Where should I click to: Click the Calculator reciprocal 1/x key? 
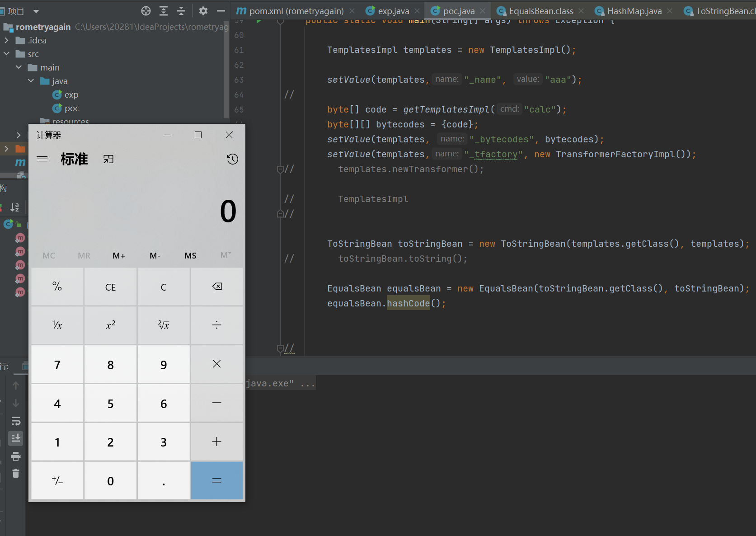click(57, 325)
